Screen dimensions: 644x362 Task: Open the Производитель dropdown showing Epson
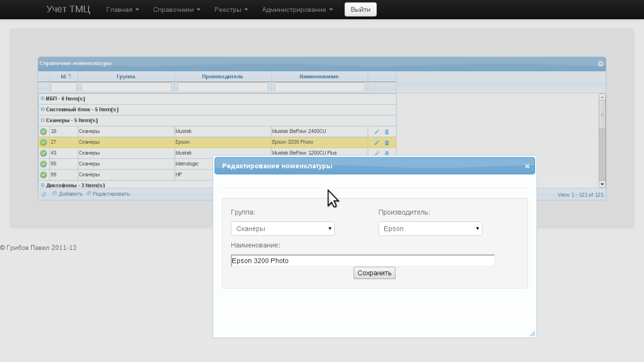430,228
